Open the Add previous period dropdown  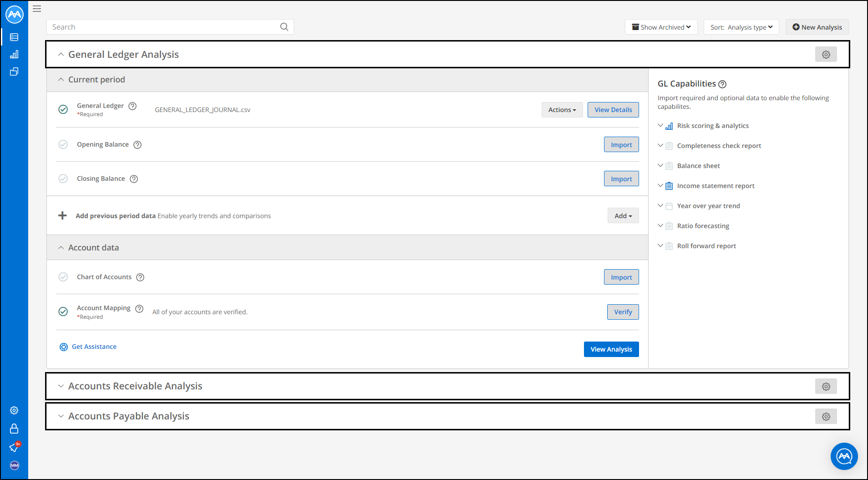coord(623,216)
